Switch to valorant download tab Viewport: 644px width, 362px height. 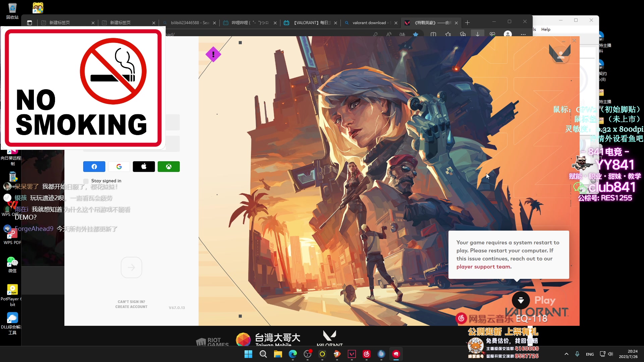pos(372,23)
